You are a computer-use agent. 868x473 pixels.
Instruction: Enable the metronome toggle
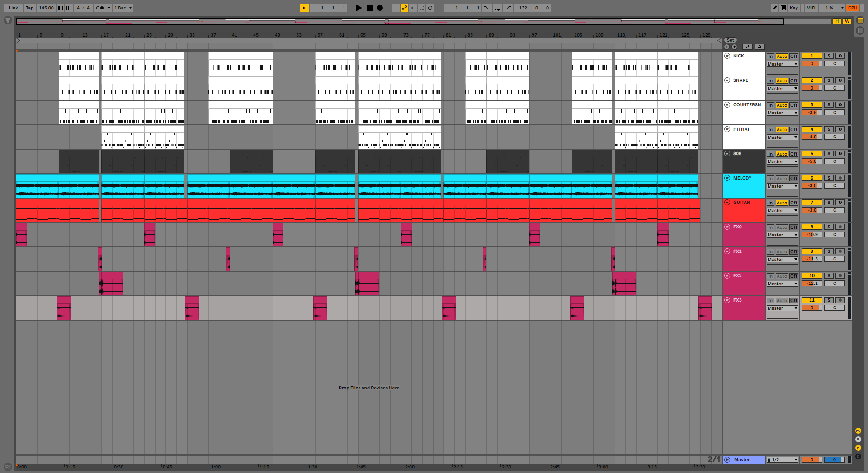coord(100,8)
